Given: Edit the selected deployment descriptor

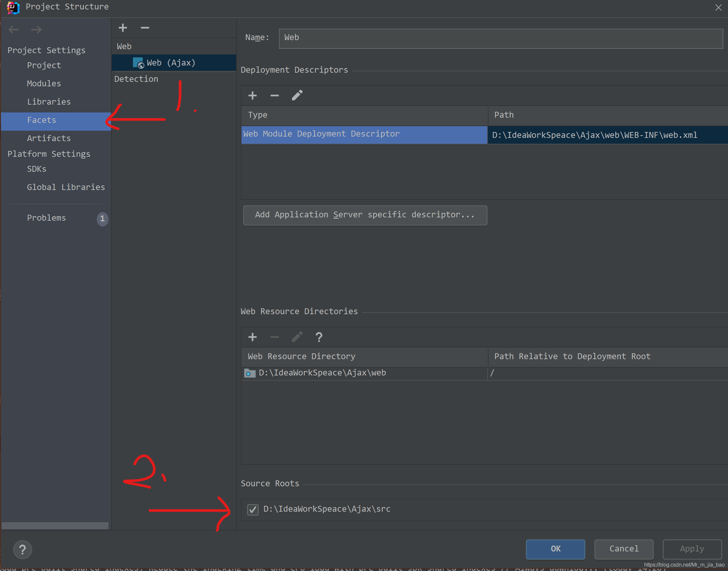Looking at the screenshot, I should pos(297,95).
